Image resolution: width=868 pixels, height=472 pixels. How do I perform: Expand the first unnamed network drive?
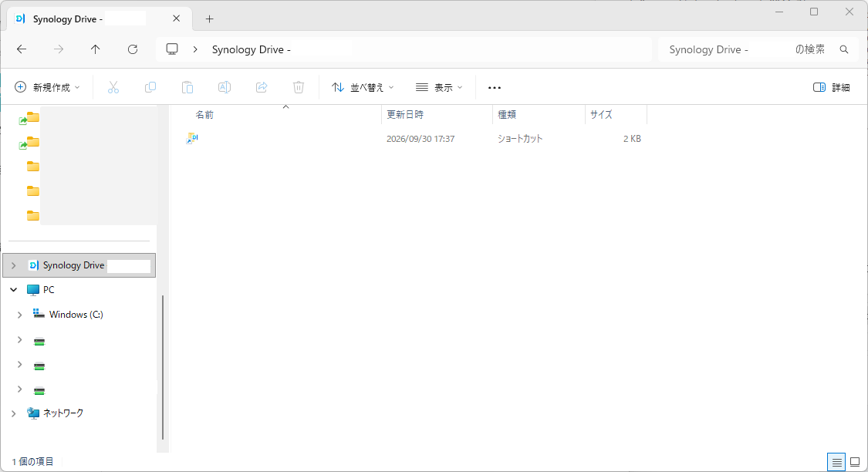20,340
